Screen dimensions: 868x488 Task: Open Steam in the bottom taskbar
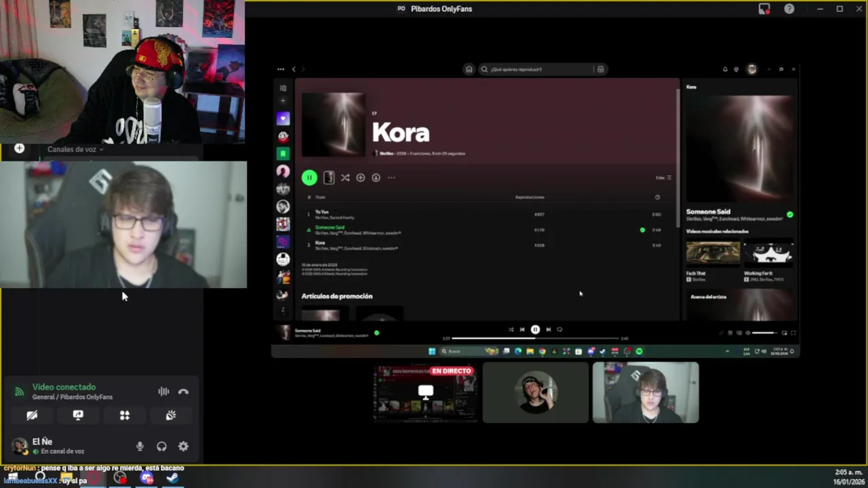click(x=172, y=478)
